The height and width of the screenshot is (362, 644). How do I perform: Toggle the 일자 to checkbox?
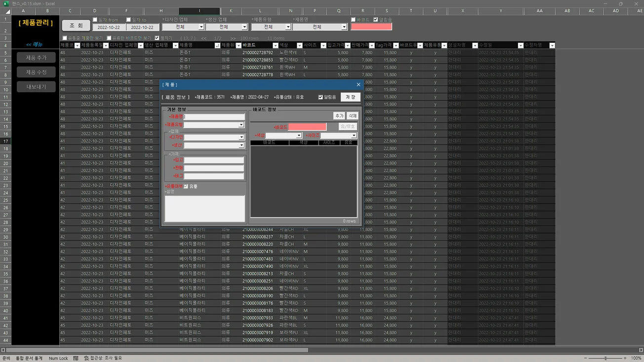[x=128, y=20]
